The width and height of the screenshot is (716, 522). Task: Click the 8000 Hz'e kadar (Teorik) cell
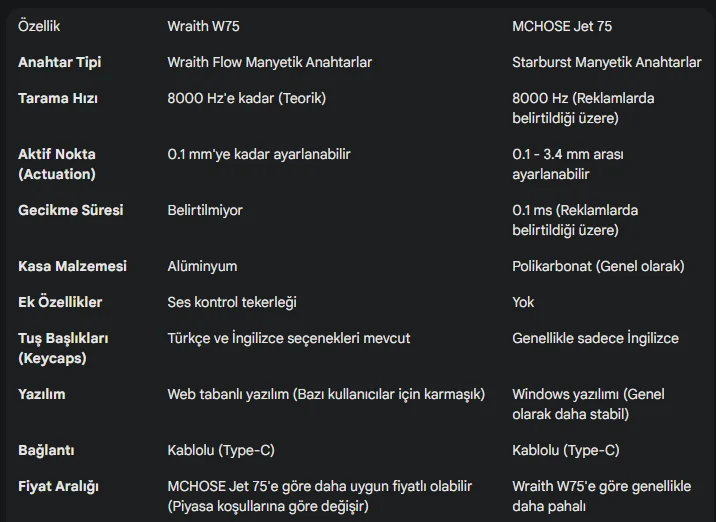tap(246, 99)
